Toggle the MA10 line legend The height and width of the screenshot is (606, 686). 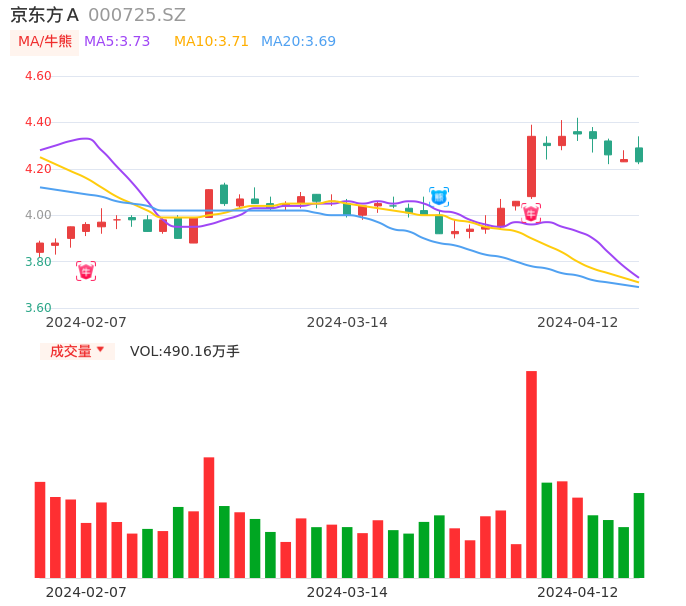tap(211, 42)
